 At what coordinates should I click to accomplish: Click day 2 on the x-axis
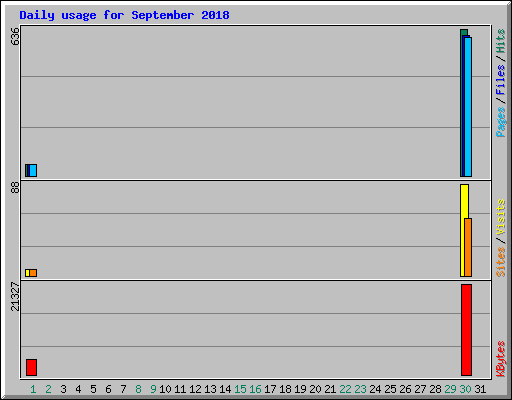point(48,389)
